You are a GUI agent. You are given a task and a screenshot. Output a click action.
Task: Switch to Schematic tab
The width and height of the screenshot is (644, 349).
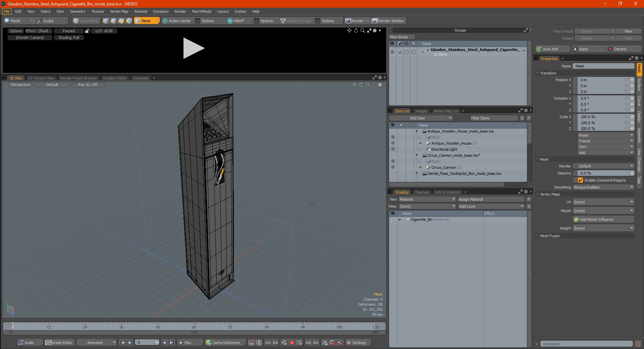pyautogui.click(x=141, y=78)
